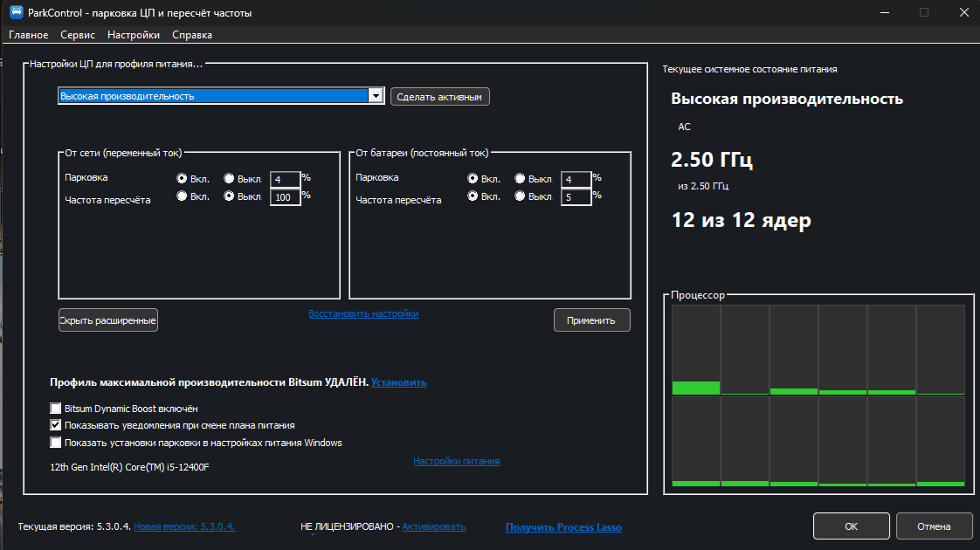The height and width of the screenshot is (550, 980).
Task: Open the Настройки menu
Action: coord(133,35)
